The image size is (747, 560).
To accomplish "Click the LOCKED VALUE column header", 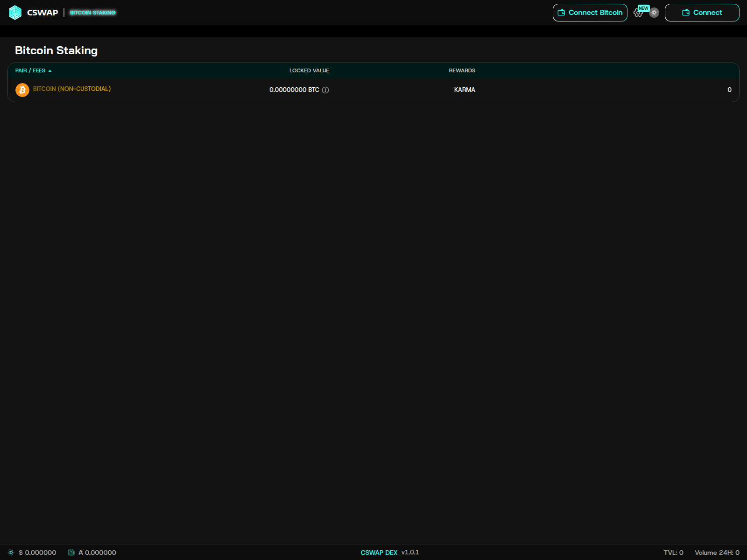I will 309,70.
